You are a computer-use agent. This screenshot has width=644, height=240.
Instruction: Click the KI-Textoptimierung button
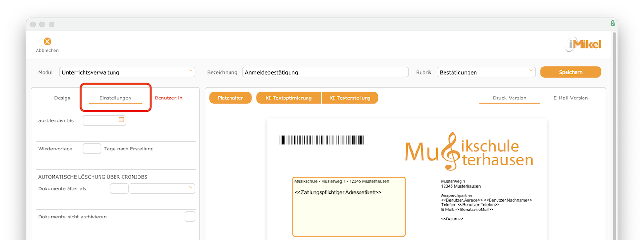(x=289, y=98)
